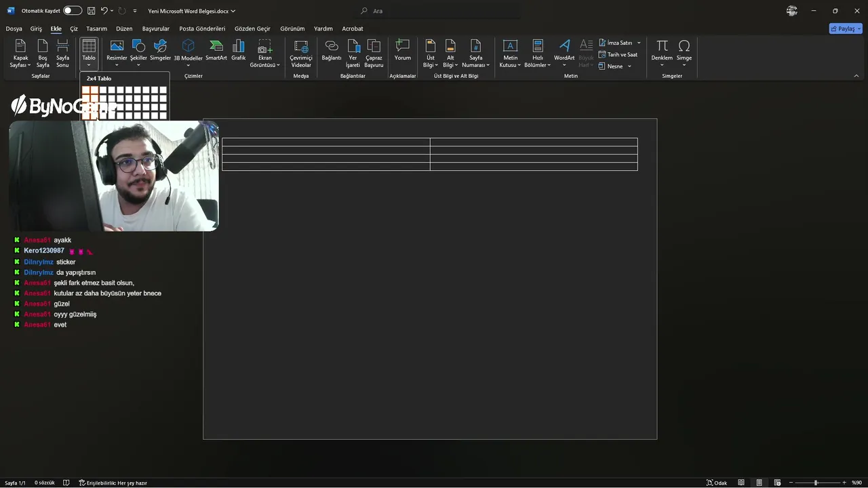This screenshot has width=868, height=488.
Task: Add a Yer İşareti bookmark
Action: tap(353, 54)
